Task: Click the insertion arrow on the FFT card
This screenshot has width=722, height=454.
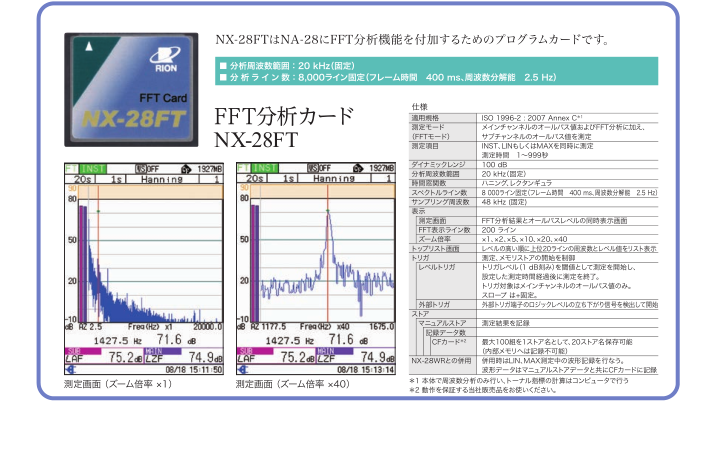Action: click(x=87, y=45)
